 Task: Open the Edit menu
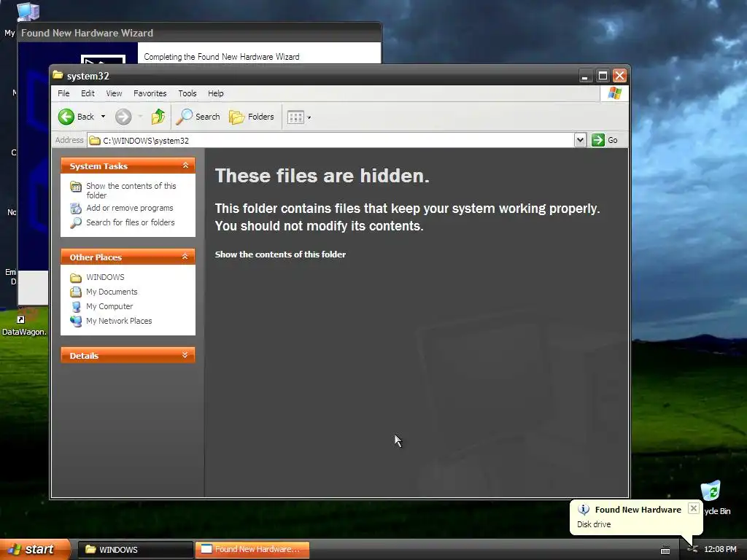click(88, 93)
